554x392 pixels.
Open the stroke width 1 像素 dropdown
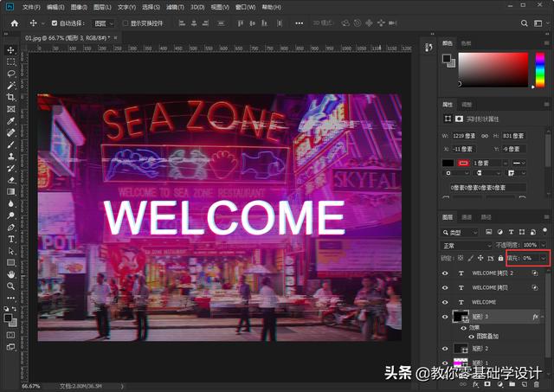(x=506, y=163)
